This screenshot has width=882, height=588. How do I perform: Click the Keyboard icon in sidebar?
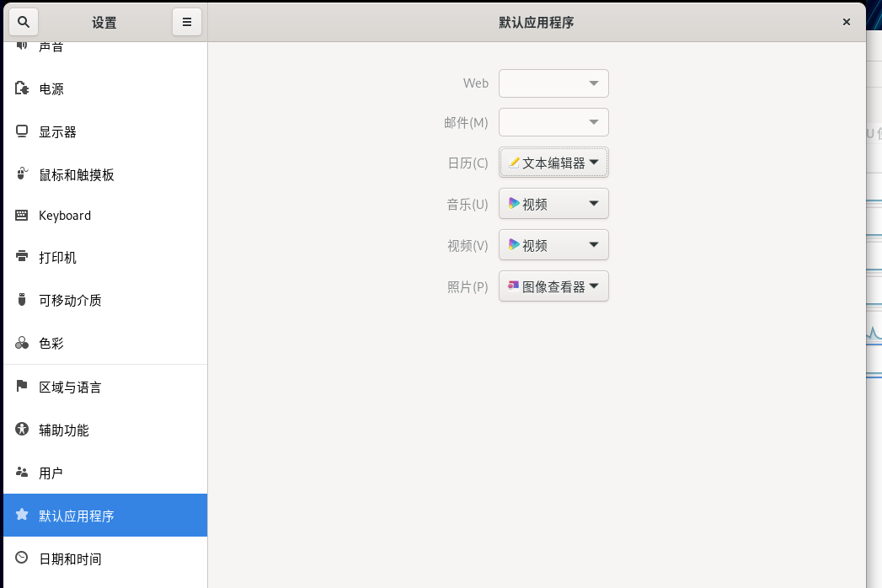pos(22,216)
